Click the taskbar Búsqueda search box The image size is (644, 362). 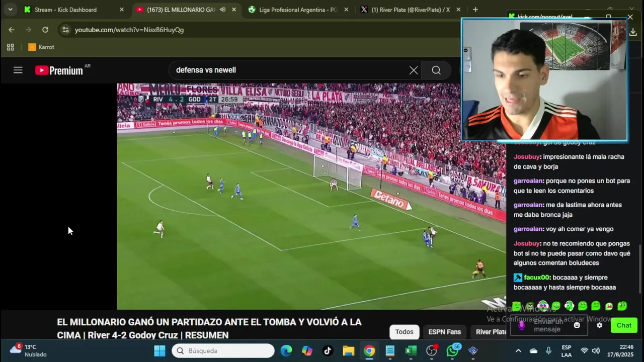pyautogui.click(x=223, y=351)
